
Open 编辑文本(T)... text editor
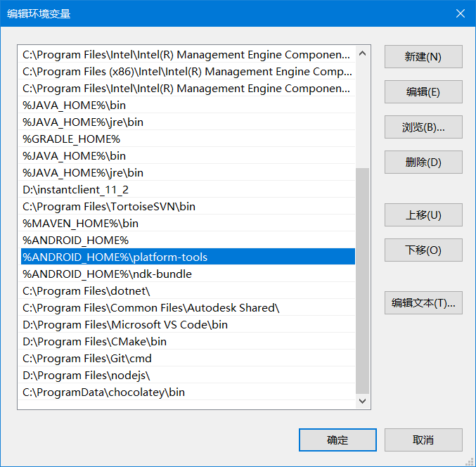[423, 302]
